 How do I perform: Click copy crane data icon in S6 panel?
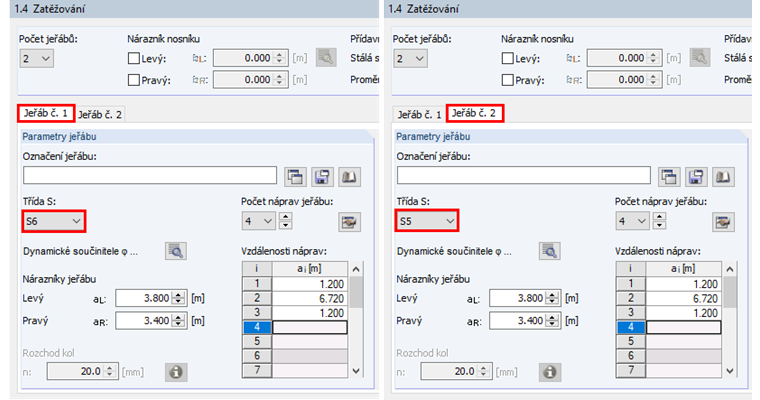pos(295,177)
